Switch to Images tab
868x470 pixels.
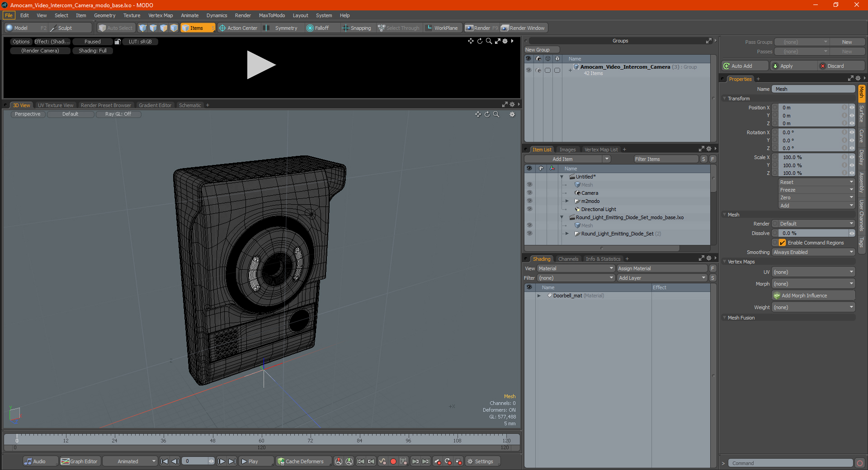pyautogui.click(x=567, y=150)
